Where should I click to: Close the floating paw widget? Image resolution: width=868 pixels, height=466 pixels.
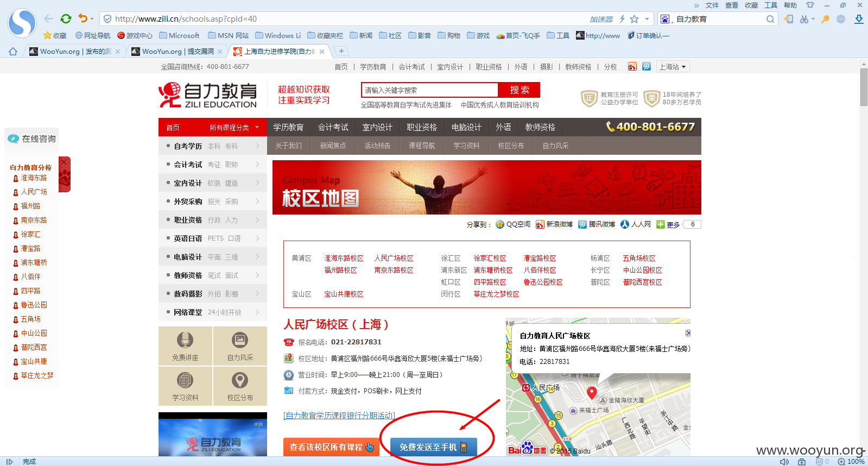(64, 162)
